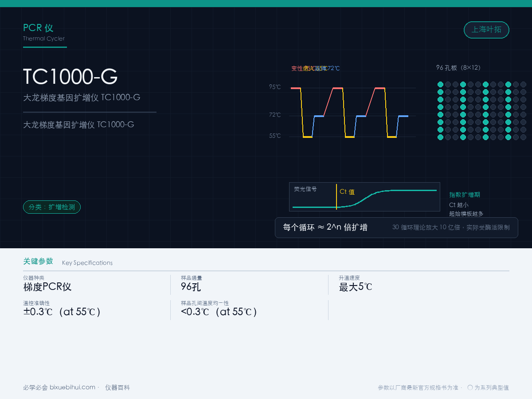Select the 分类：扩增检测 category tag
Image resolution: width=532 pixels, height=399 pixels.
tap(52, 207)
